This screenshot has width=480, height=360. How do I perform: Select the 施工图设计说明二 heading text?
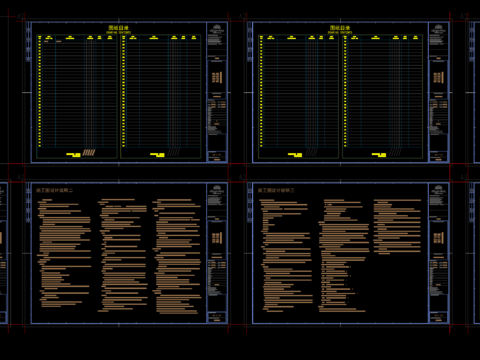[55, 190]
